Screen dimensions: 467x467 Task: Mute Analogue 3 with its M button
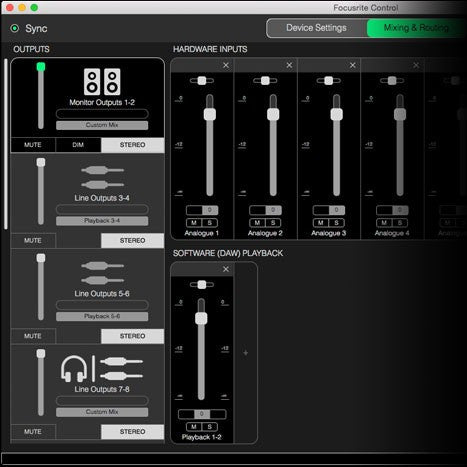[x=321, y=223]
